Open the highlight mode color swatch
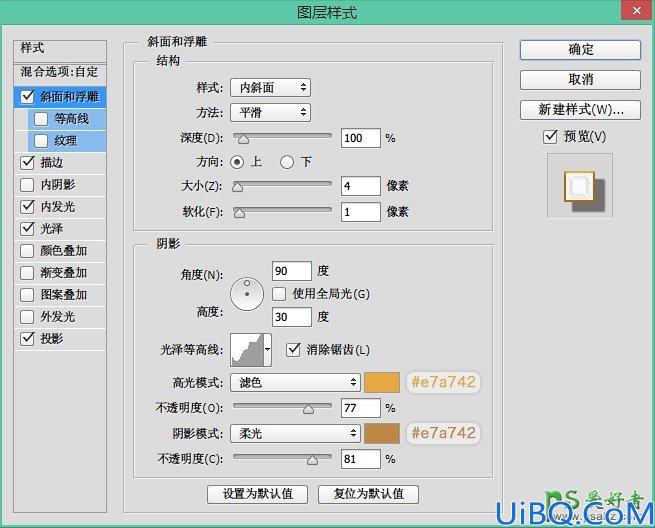 point(382,382)
